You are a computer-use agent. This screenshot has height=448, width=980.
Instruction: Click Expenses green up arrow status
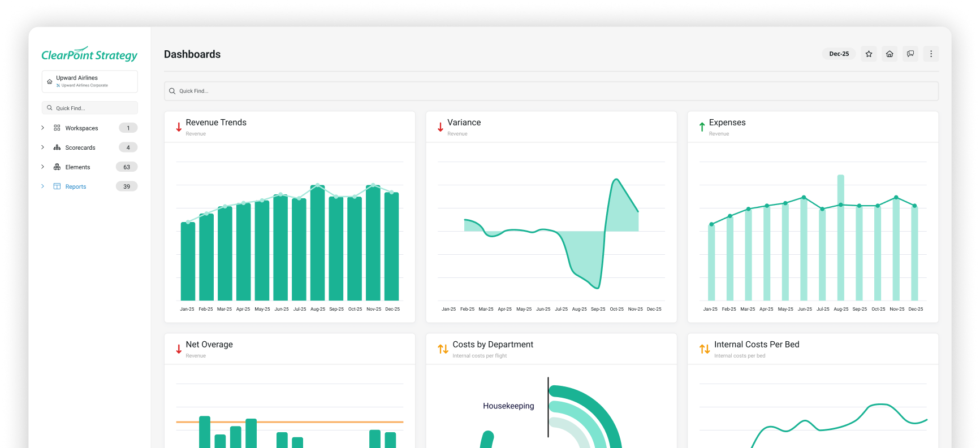[x=702, y=127]
